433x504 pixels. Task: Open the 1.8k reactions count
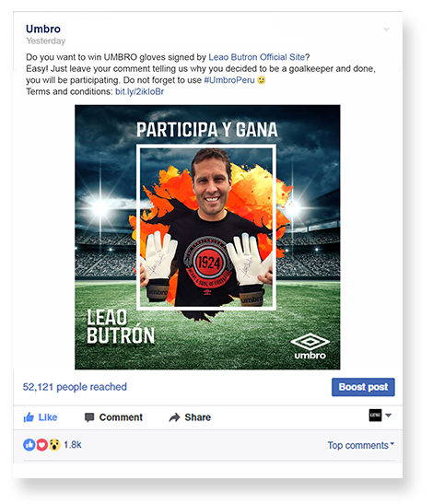[x=73, y=445]
